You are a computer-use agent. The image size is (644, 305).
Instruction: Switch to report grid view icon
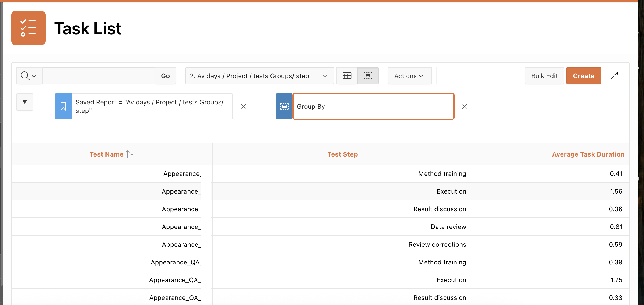tap(347, 76)
